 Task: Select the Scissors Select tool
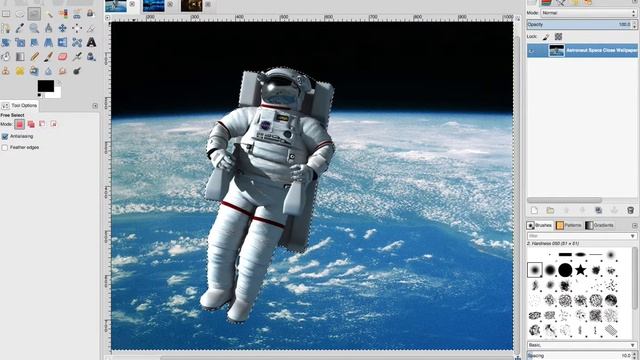tap(77, 14)
